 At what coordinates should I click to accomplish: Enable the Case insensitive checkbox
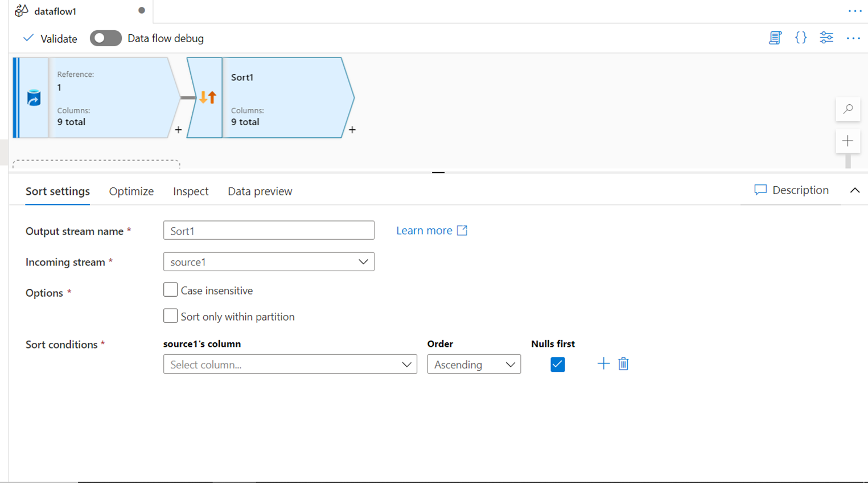tap(170, 290)
